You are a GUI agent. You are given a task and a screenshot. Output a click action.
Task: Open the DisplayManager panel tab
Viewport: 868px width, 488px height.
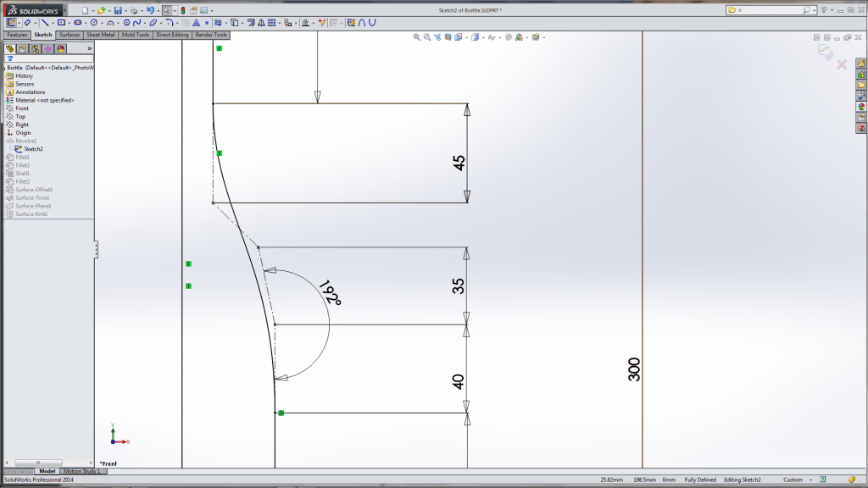tap(59, 48)
